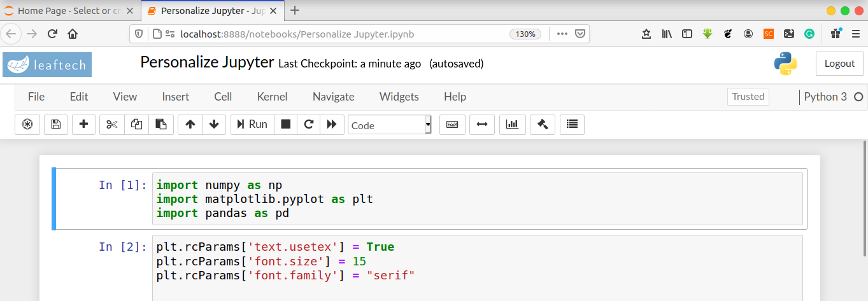Image resolution: width=868 pixels, height=301 pixels.
Task: Insert a new cell below with plus icon
Action: [83, 125]
